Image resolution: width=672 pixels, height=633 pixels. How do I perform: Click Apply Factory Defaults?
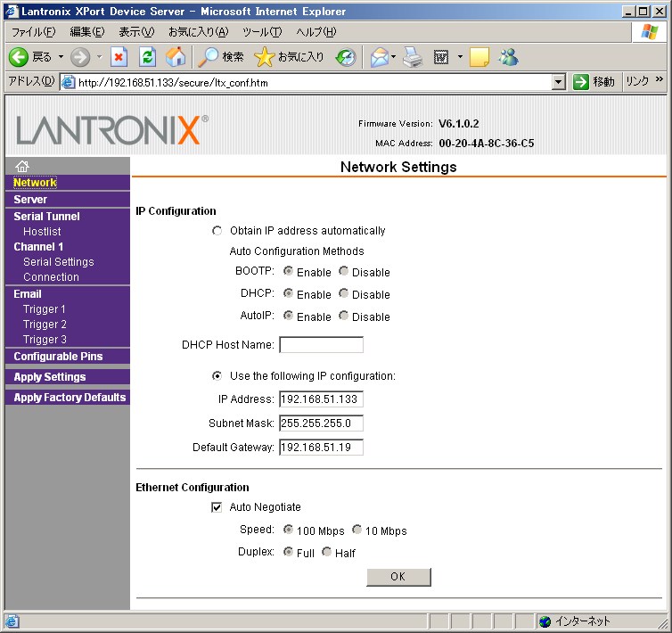[x=70, y=398]
